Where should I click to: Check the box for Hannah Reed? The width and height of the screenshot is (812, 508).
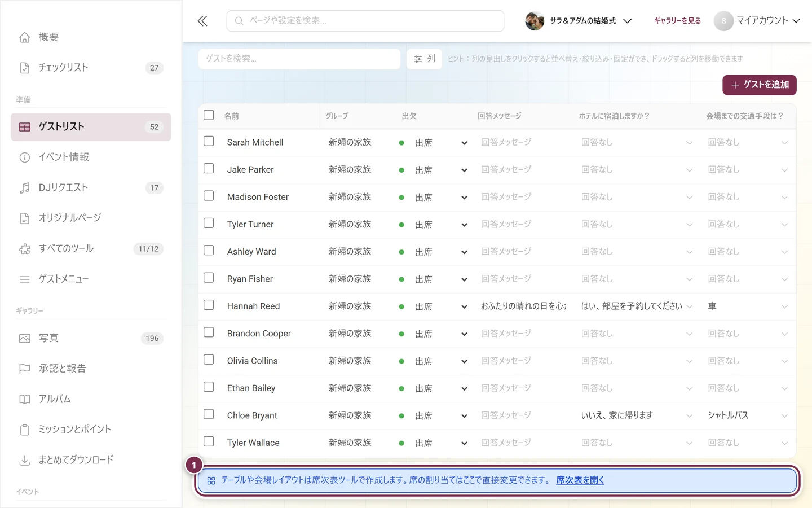(209, 305)
